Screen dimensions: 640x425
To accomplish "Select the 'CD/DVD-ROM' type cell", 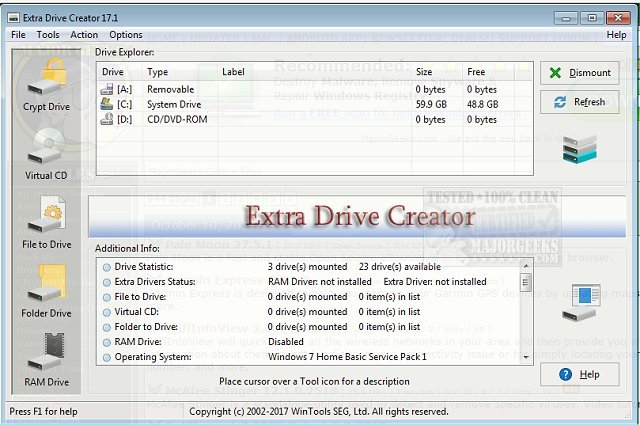I will pyautogui.click(x=177, y=119).
